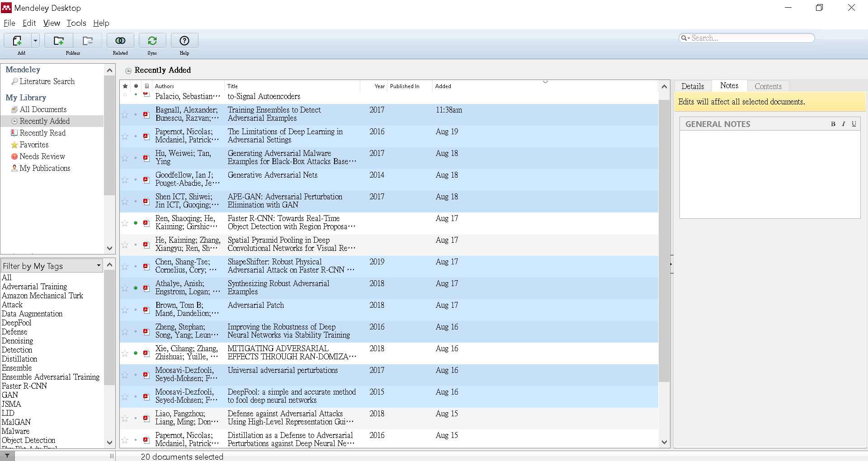Open the Add button dropdown arrow
868x461 pixels.
tap(35, 41)
